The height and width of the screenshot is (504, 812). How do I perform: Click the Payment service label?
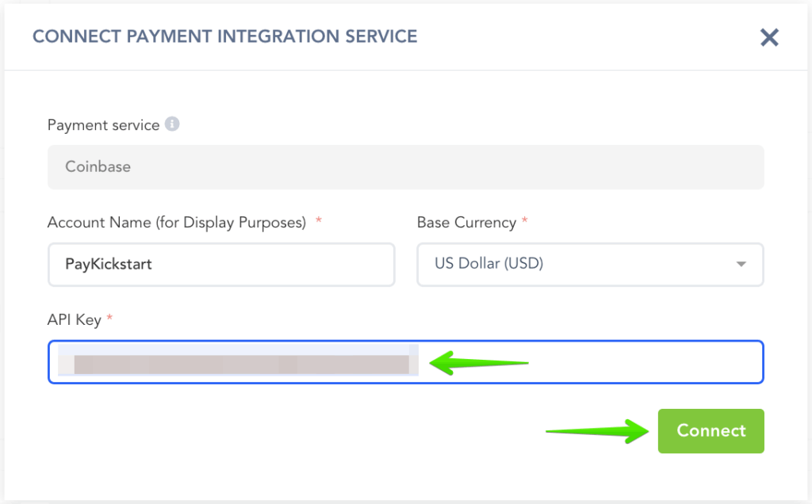pyautogui.click(x=103, y=125)
